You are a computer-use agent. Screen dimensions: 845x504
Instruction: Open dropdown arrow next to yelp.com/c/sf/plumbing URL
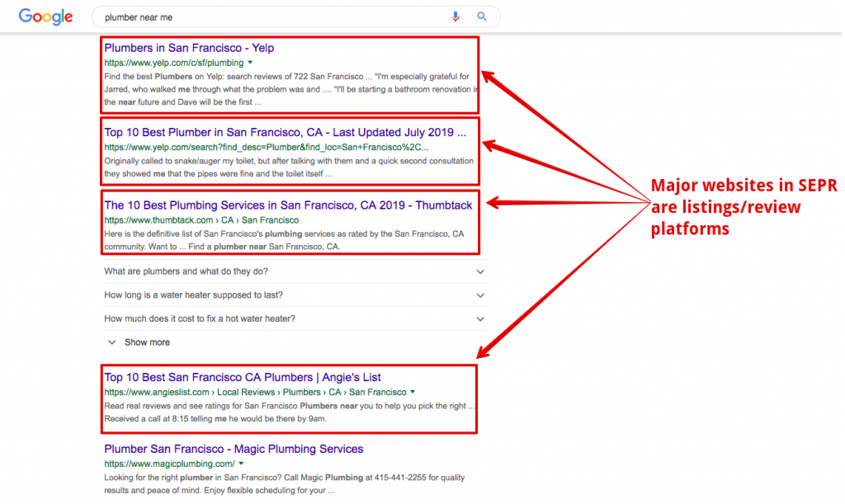[x=250, y=63]
